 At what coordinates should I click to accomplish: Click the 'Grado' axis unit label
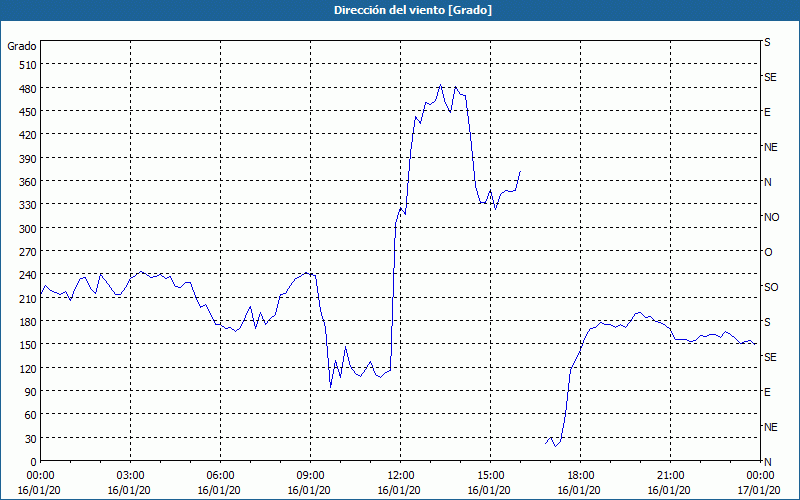click(22, 46)
